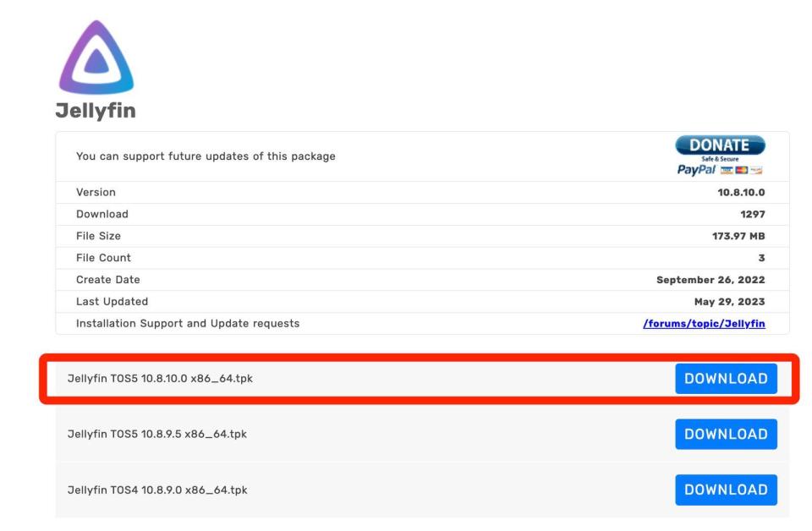
Task: Click the file name Jellyfin TOS5 10.8.9.5 x86_64.tpk
Action: tap(157, 435)
